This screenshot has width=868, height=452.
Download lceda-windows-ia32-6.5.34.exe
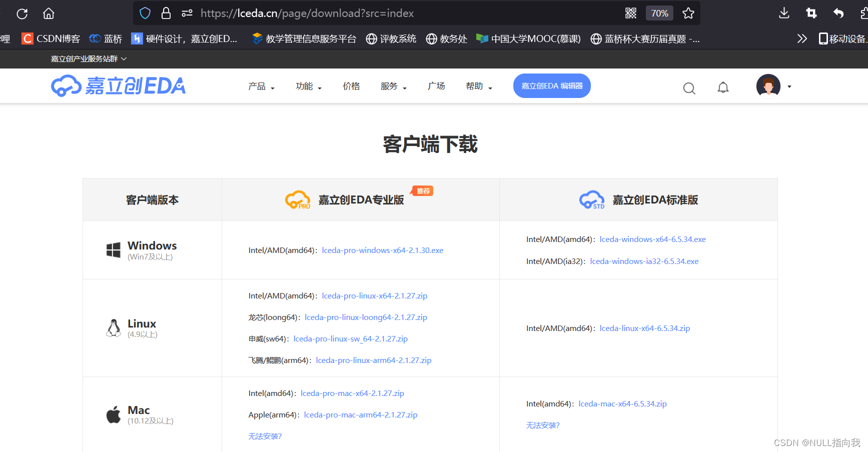click(644, 261)
